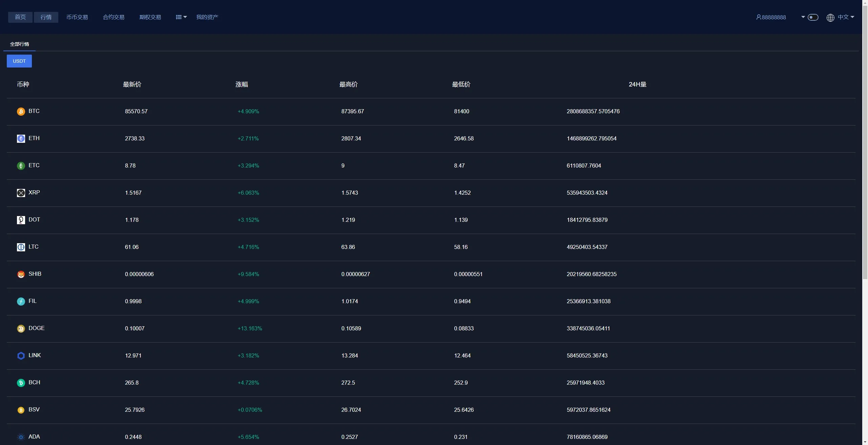The width and height of the screenshot is (868, 445).
Task: Go to the 首页 home menu item
Action: pyautogui.click(x=20, y=17)
